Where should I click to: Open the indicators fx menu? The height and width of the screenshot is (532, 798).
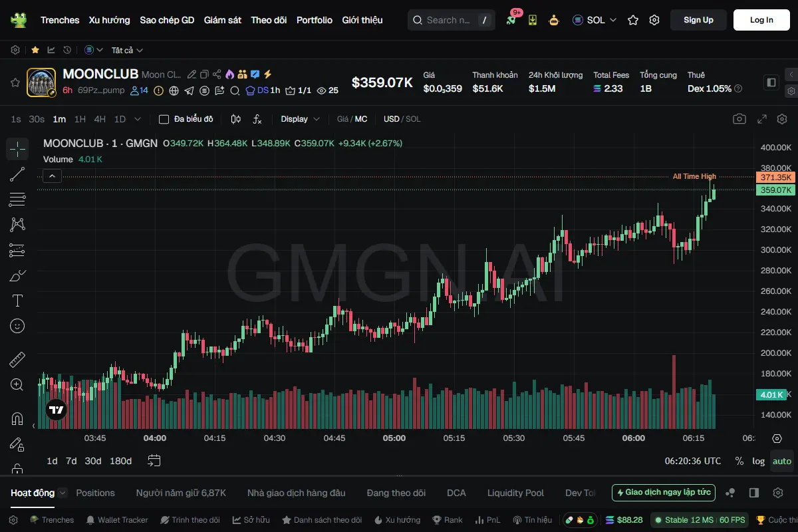[257, 119]
